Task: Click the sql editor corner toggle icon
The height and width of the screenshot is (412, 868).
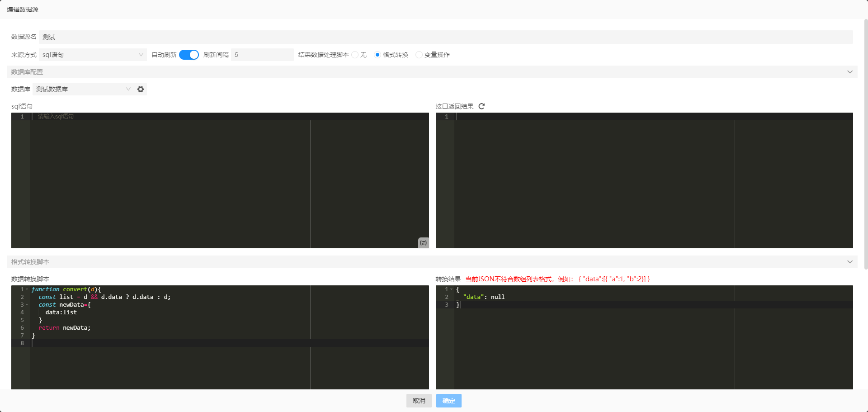Action: click(x=423, y=243)
